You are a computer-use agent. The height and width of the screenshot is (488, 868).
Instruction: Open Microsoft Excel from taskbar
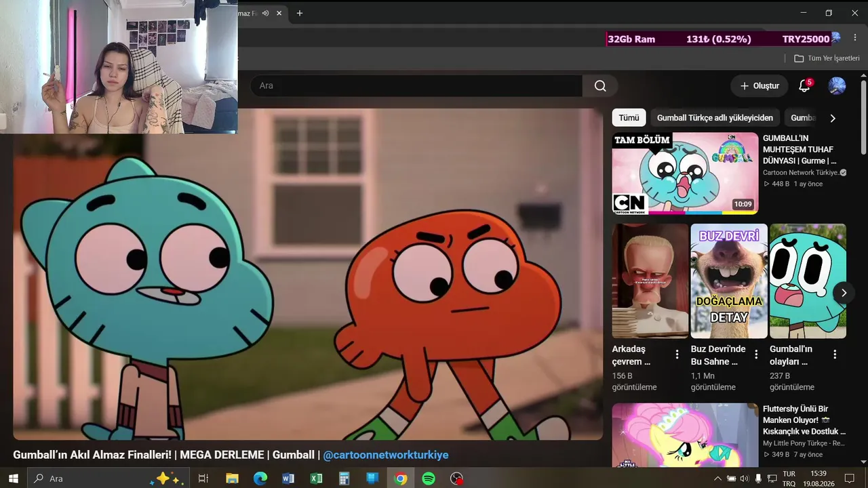pos(316,479)
